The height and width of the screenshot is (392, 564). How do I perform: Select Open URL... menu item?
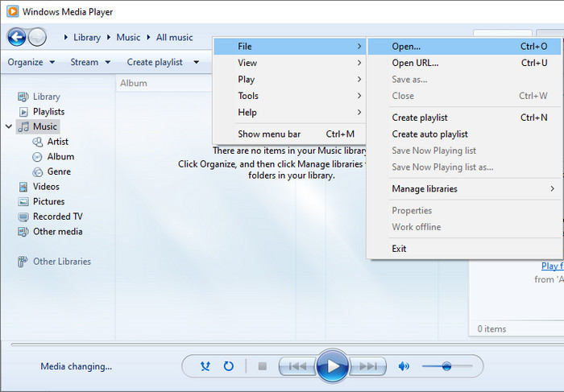[464, 63]
